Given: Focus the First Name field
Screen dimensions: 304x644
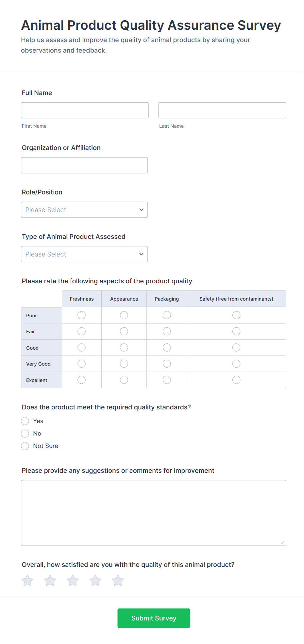Looking at the screenshot, I should pos(85,110).
